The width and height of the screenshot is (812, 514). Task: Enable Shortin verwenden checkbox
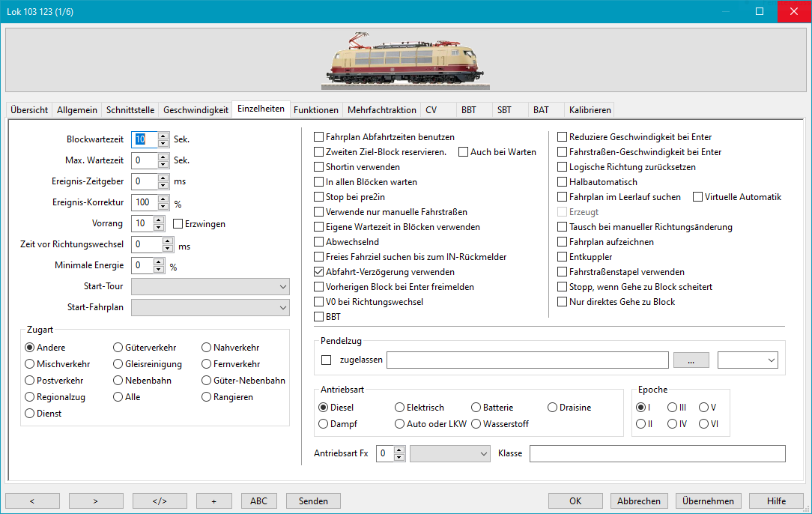point(319,167)
